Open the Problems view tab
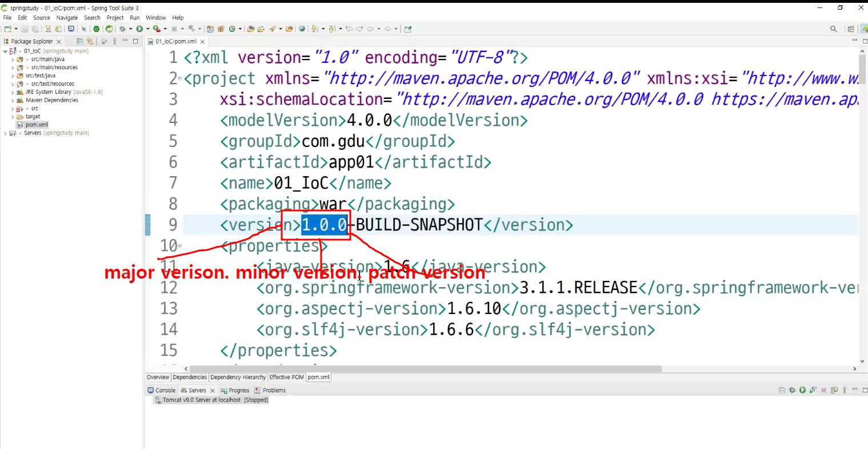Viewport: 868px width, 449px height. (x=270, y=391)
